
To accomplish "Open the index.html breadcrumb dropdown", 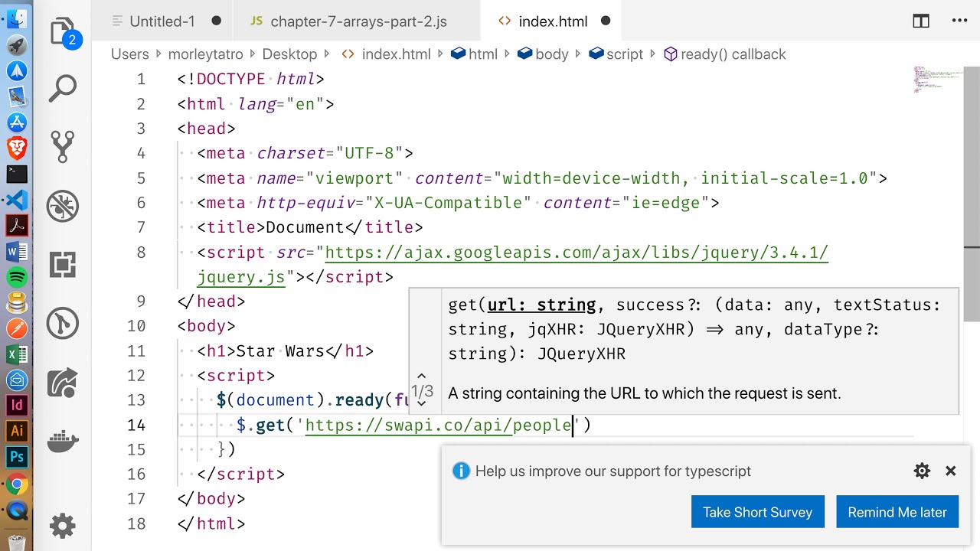I will click(387, 54).
